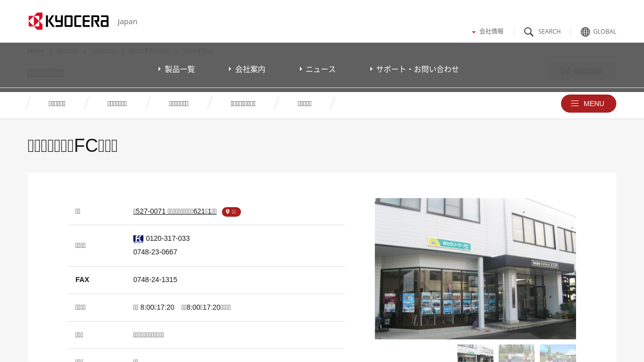
Task: Click the 527-0071 address link
Action: pos(175,211)
